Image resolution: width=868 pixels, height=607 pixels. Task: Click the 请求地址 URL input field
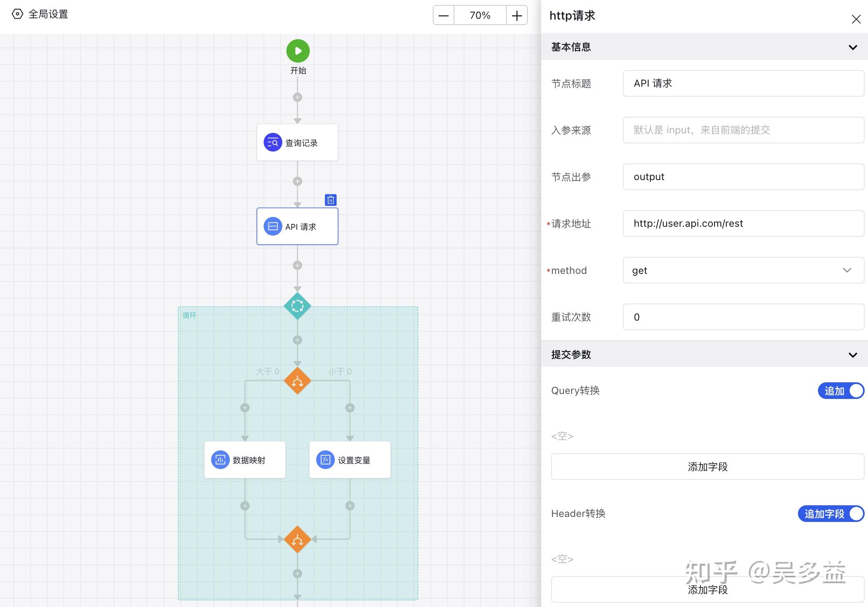point(743,223)
